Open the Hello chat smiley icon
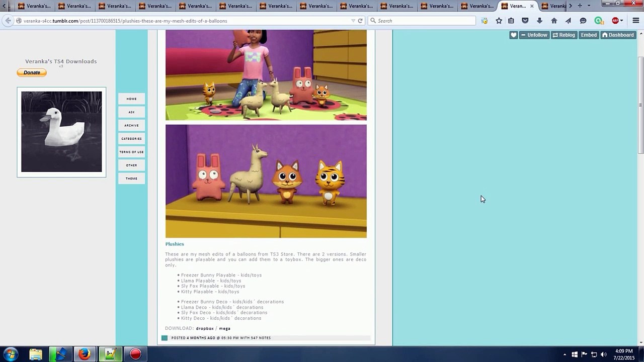644x362 pixels. (583, 21)
